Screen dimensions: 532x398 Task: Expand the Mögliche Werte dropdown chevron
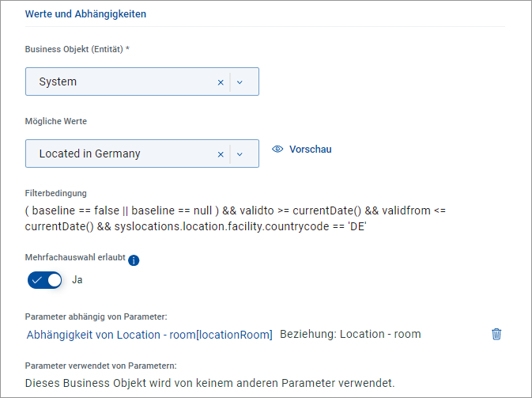[x=240, y=154]
